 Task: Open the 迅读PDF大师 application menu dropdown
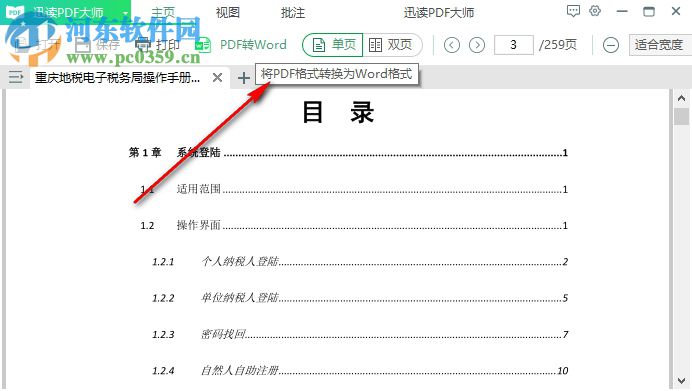point(125,13)
